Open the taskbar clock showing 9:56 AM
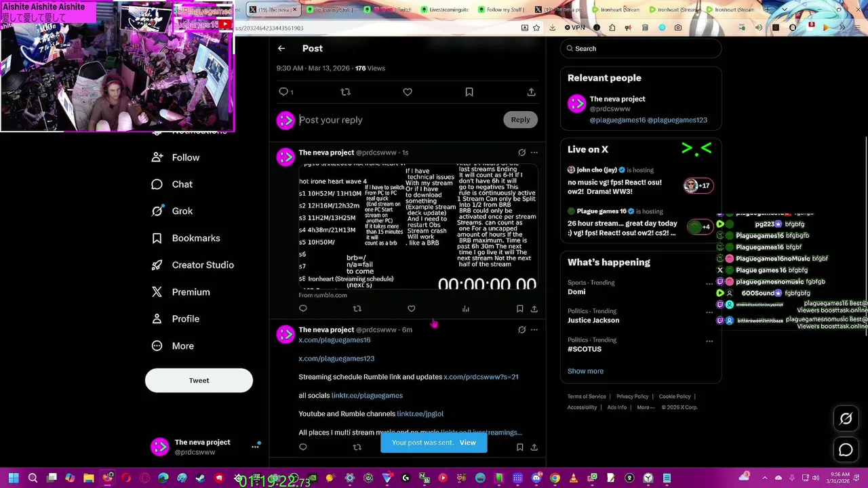The image size is (868, 488). point(837,479)
